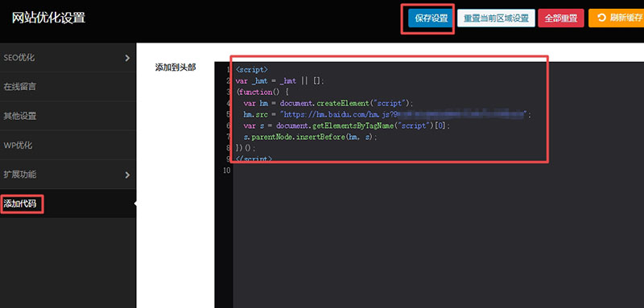Click the (function() { code line
Viewport: 644px width, 308px height.
click(263, 92)
